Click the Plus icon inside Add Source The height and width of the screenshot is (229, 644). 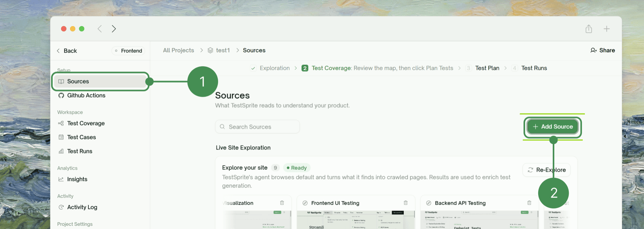(x=535, y=127)
